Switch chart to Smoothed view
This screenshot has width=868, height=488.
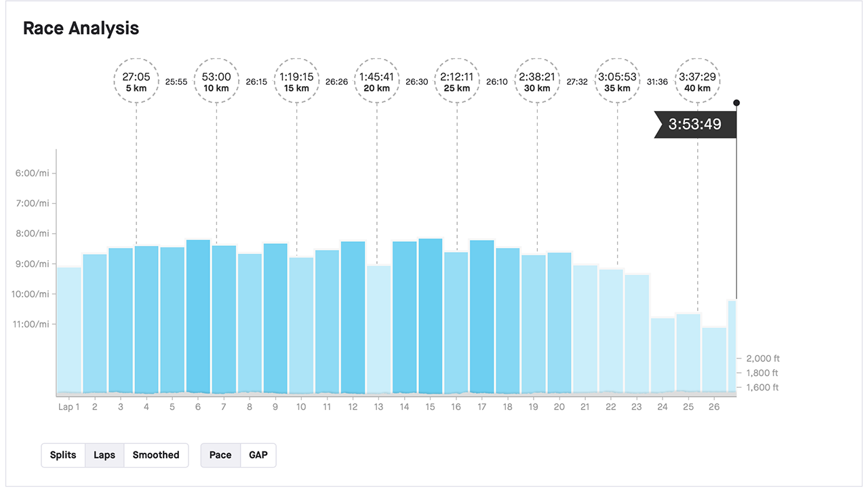(156, 455)
